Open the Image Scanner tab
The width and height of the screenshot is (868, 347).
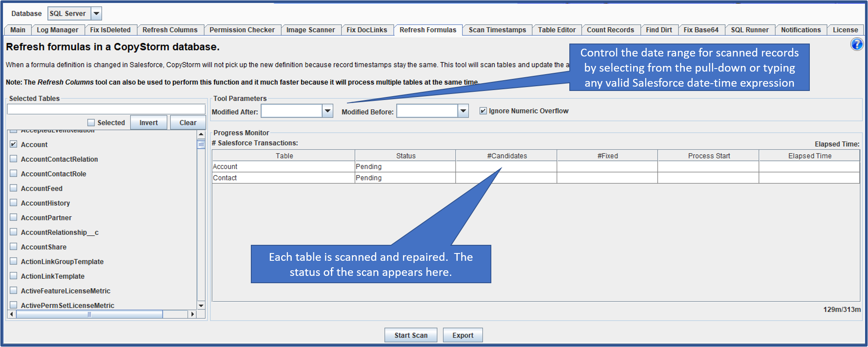pos(311,30)
